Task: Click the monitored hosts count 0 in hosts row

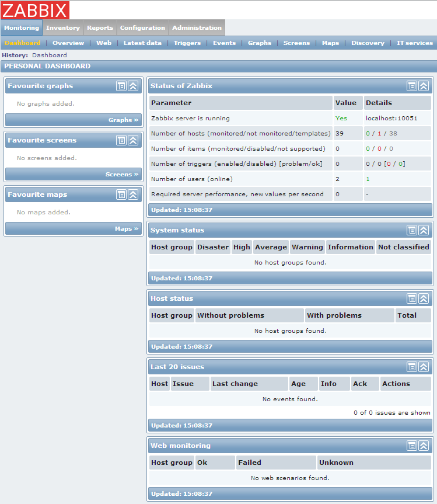Action: (368, 133)
